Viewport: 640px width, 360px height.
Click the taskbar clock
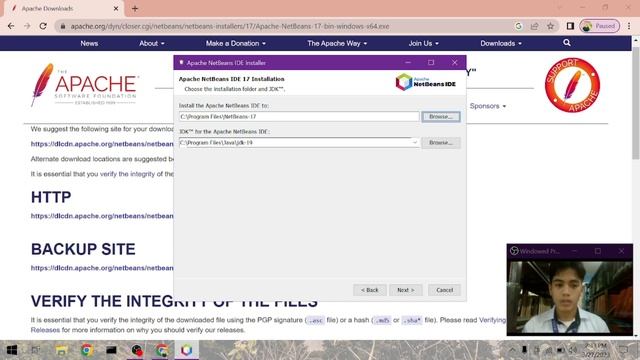coord(596,350)
